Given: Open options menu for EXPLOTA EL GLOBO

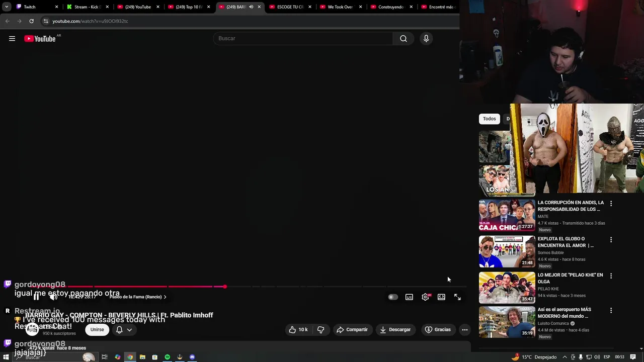Looking at the screenshot, I should pos(611,240).
